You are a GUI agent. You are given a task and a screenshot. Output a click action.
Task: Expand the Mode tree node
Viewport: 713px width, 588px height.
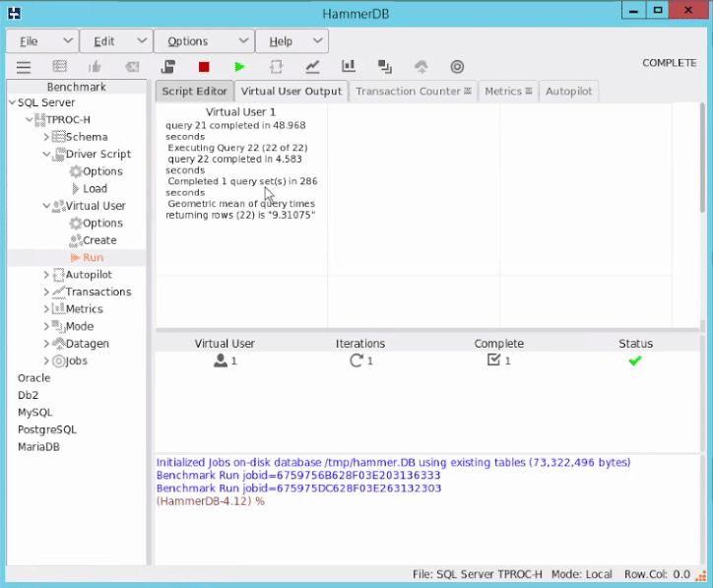(46, 327)
